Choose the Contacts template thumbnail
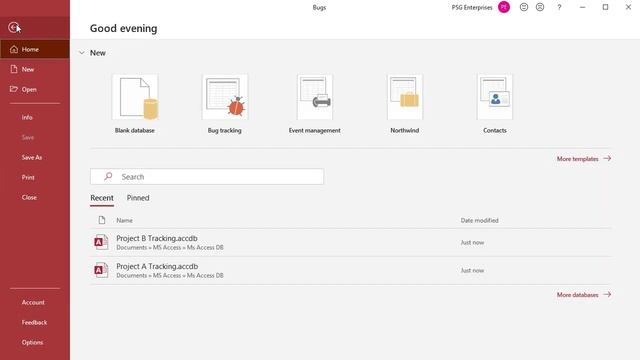640x360 pixels. click(495, 97)
